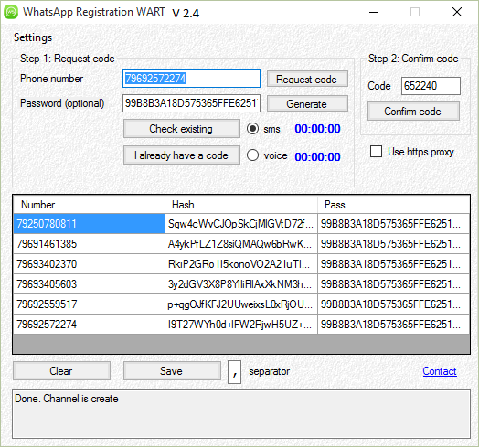The image size is (479, 448).
Task: Open the Contact link
Action: tap(440, 371)
